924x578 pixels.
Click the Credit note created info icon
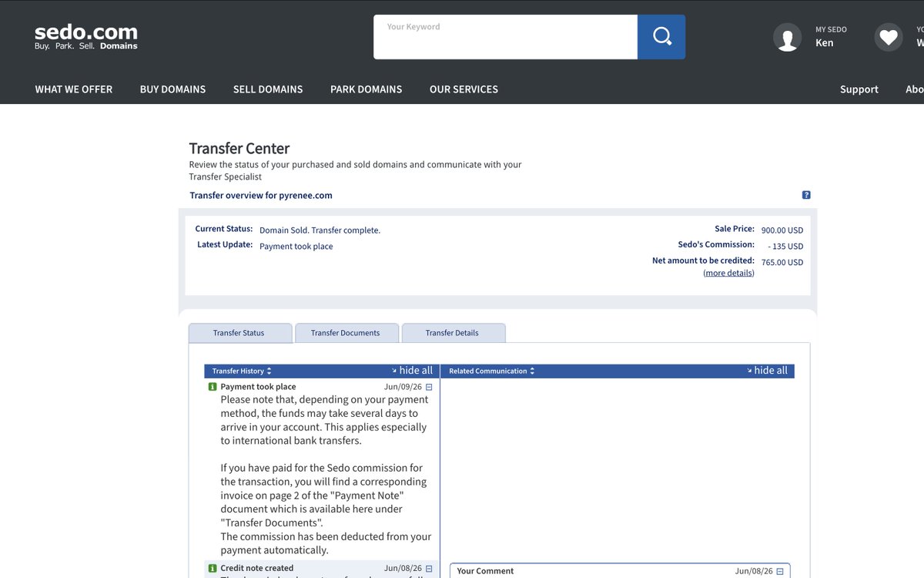213,568
